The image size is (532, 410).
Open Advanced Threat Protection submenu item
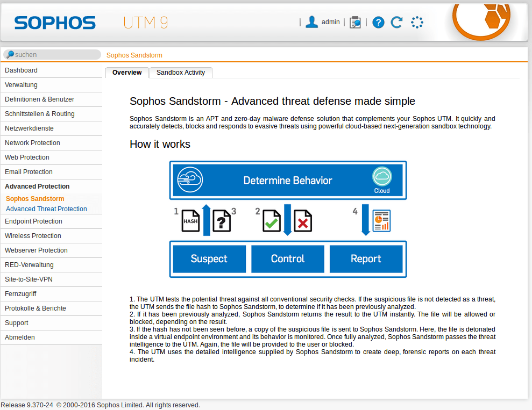click(x=46, y=209)
